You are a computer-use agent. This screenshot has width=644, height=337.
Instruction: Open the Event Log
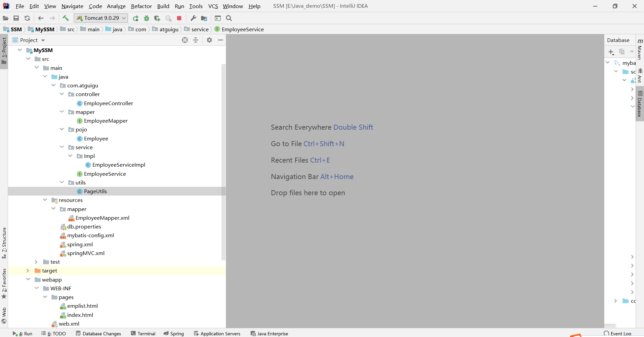[617, 334]
